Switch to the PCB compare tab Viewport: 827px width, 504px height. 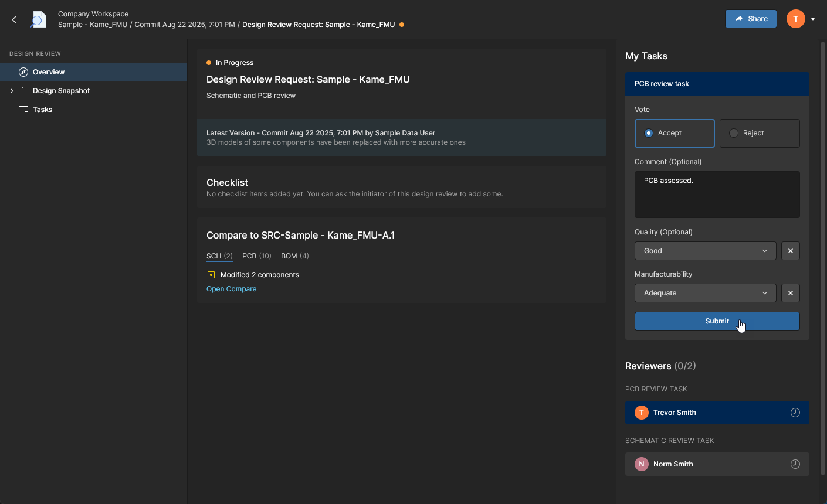pos(256,256)
